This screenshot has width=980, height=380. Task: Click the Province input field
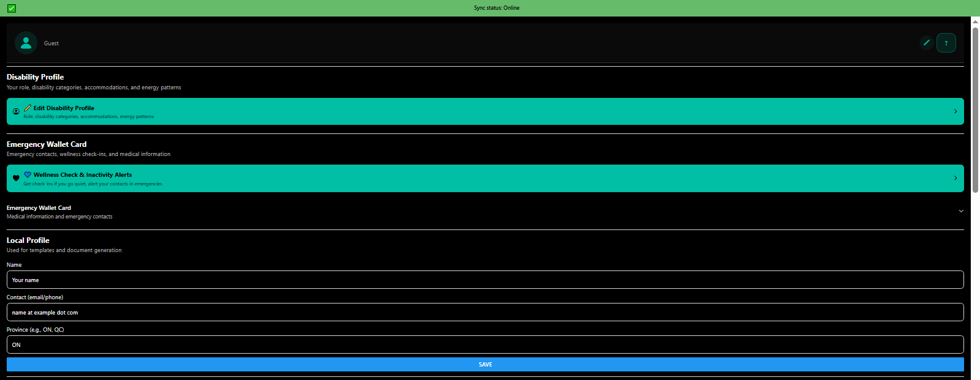pyautogui.click(x=484, y=345)
